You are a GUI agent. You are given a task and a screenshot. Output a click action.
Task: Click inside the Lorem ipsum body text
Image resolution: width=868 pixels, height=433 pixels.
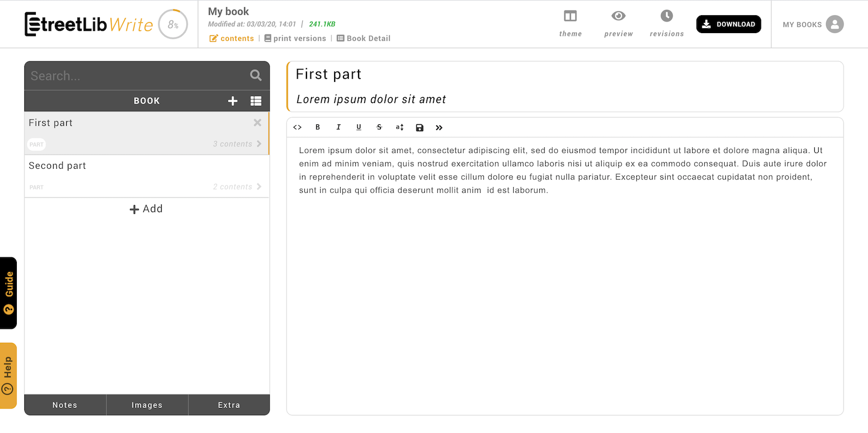tap(563, 170)
